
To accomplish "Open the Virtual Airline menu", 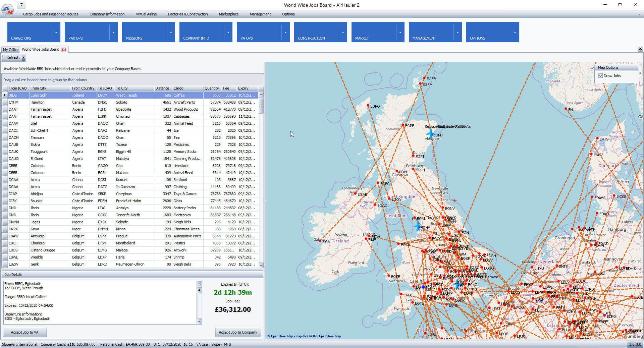I will point(146,14).
